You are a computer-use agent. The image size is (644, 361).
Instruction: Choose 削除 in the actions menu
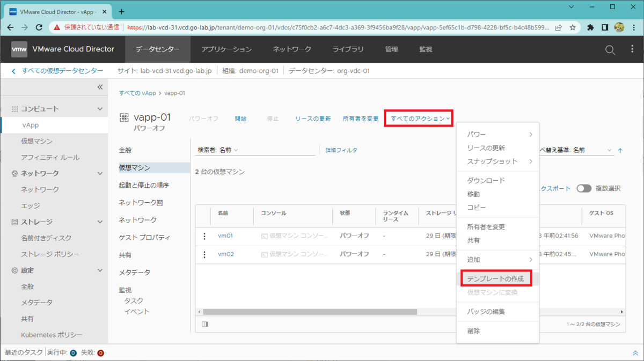(x=473, y=331)
